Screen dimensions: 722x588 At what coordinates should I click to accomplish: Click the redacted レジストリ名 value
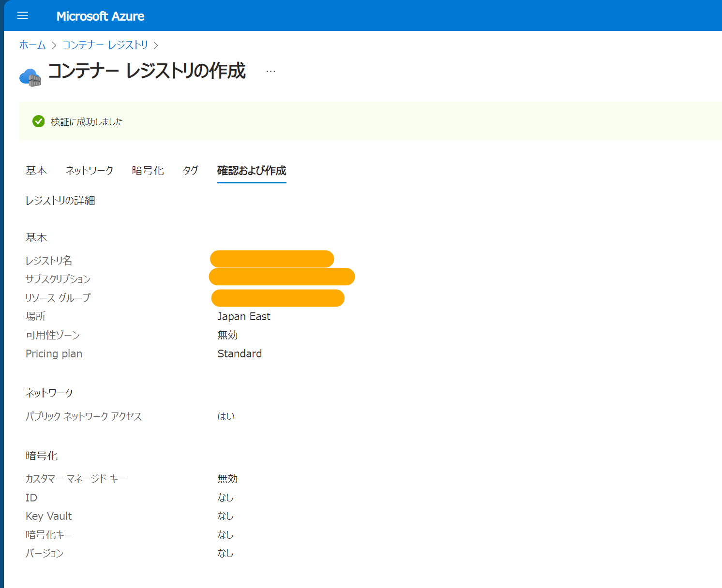271,259
